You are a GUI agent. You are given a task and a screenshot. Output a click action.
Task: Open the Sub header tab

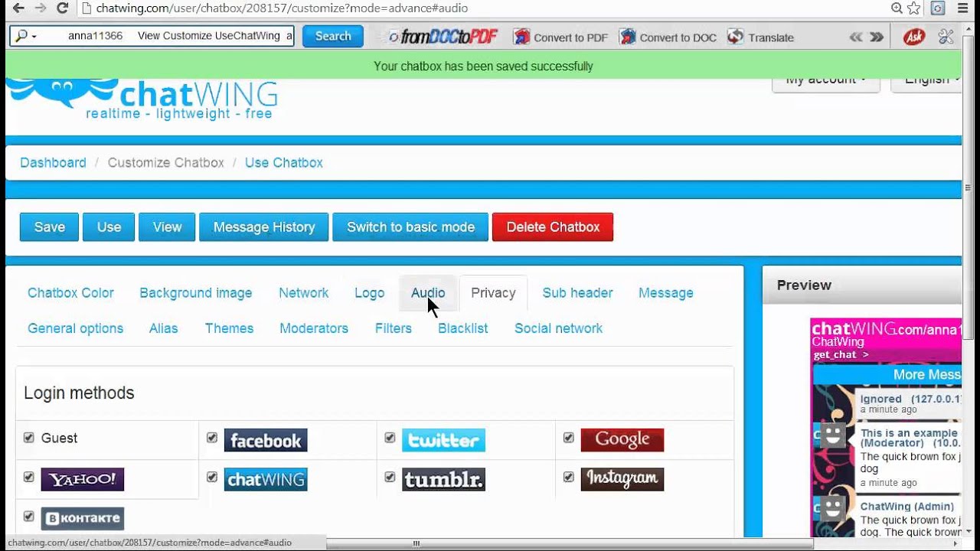click(578, 293)
